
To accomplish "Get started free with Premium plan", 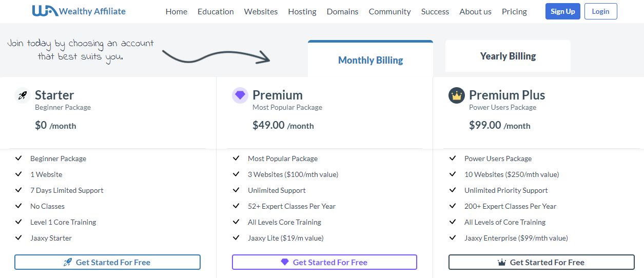I will tap(324, 262).
